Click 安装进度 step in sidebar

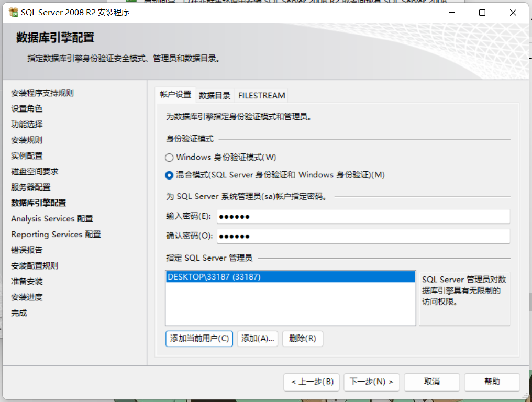pos(27,297)
